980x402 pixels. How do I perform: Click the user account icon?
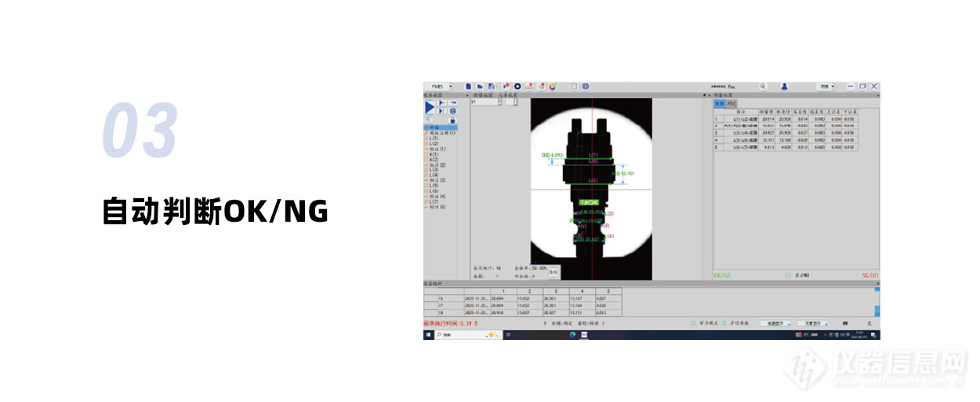click(x=784, y=86)
